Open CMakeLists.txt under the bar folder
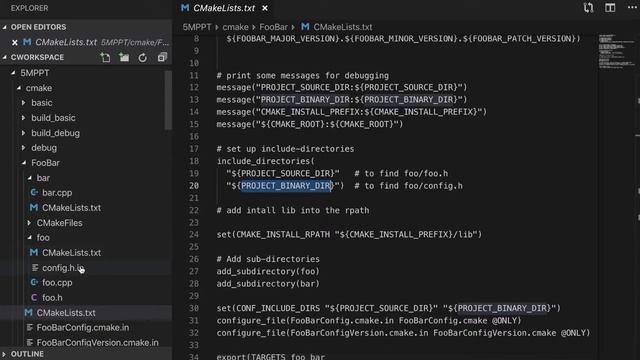Screen dimensions: 640x360 71,208
